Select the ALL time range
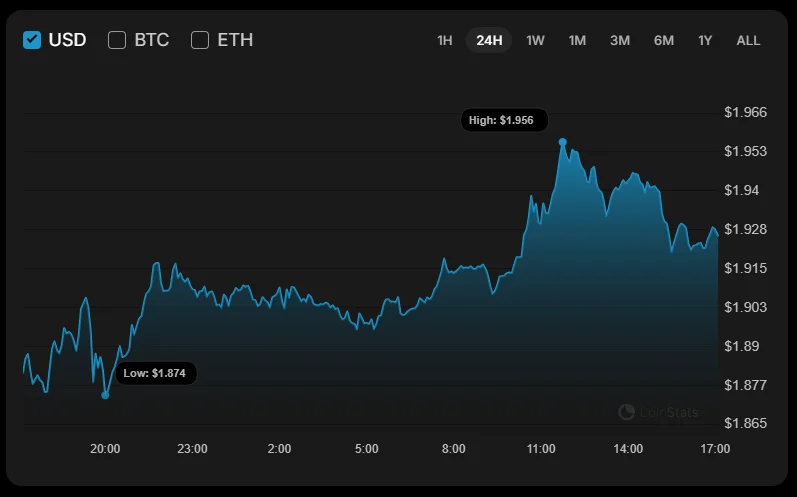The image size is (797, 497). tap(748, 40)
